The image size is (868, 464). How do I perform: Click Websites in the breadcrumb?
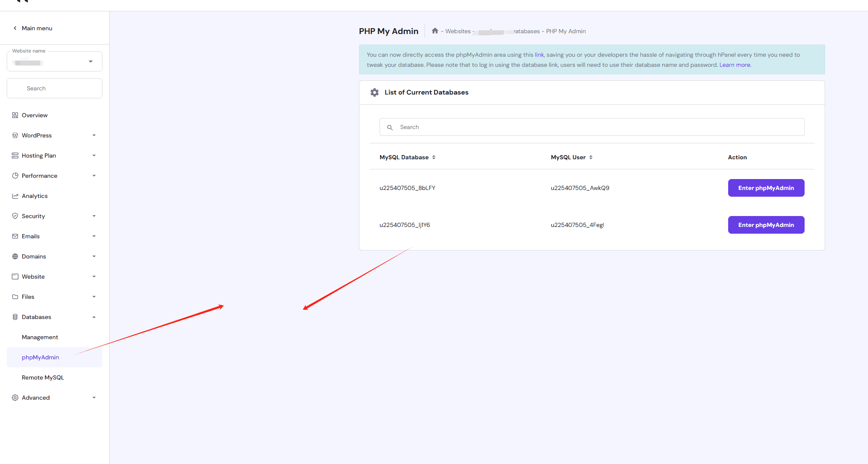[458, 31]
